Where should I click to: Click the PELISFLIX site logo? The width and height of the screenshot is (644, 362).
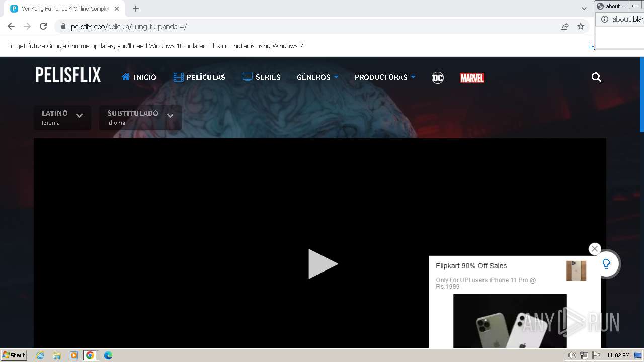[x=68, y=75]
